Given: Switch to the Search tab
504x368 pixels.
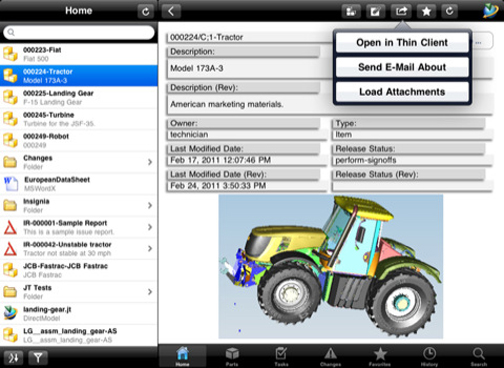Looking at the screenshot, I should 479,356.
